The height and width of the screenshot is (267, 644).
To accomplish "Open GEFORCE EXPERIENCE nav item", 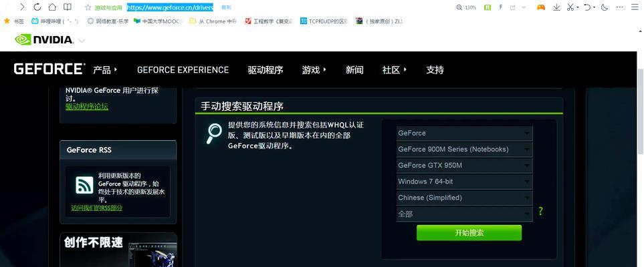I will point(183,69).
